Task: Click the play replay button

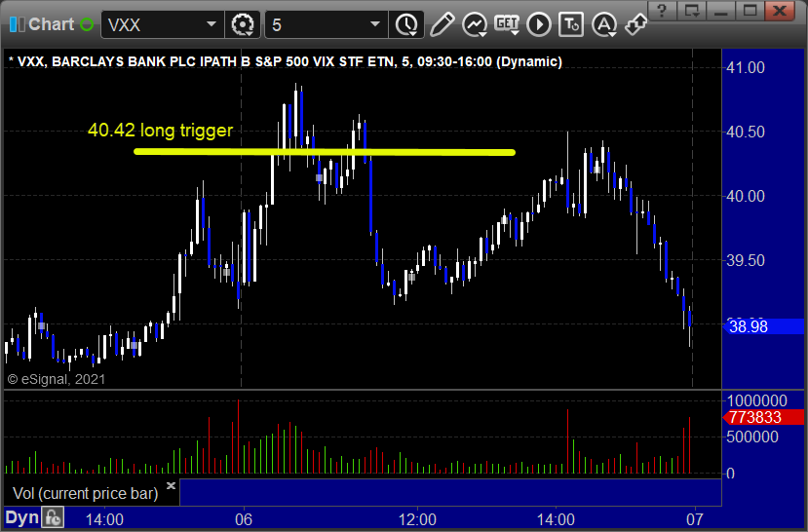Action: pos(539,24)
